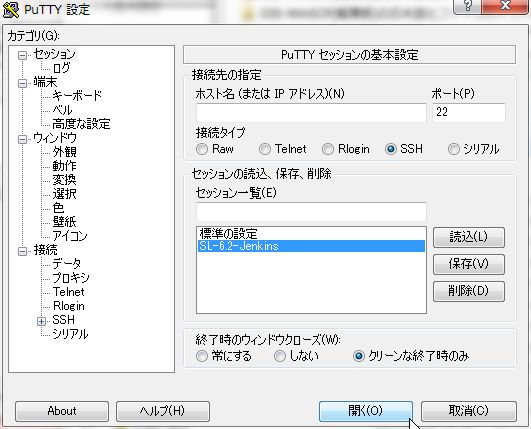Open the ウィンドウ category
531x429 pixels.
coord(55,138)
